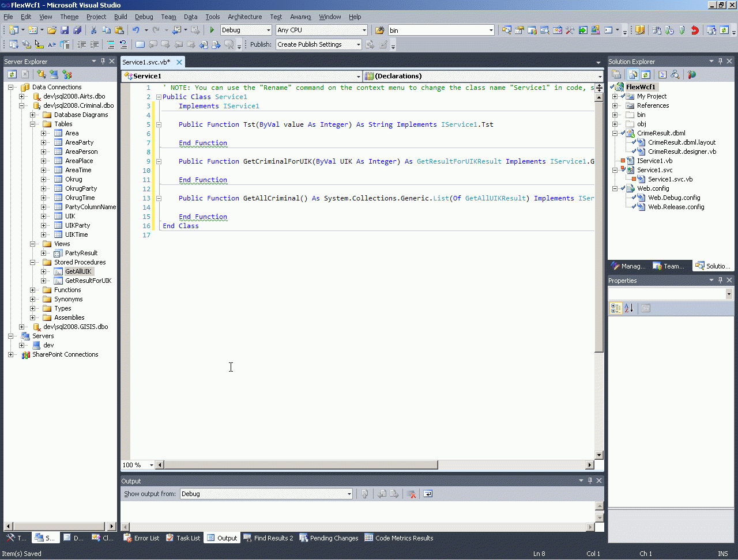The image size is (738, 560).
Task: Toggle alphabetical sort in Properties panel
Action: [x=629, y=308]
